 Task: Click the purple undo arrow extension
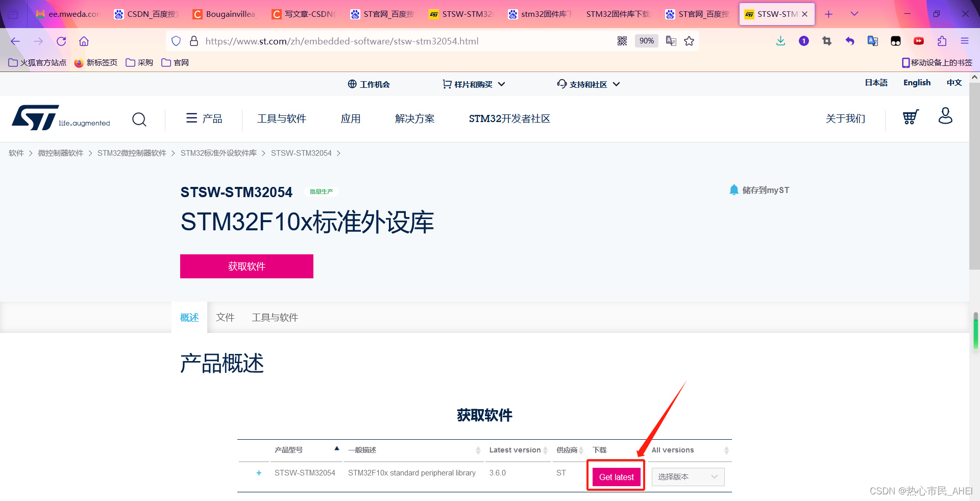[x=850, y=41]
